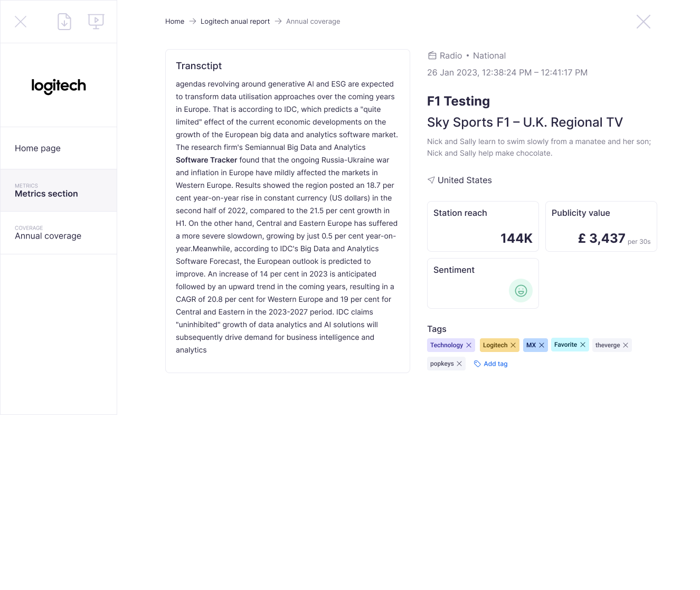
Task: Open Annual coverage in the sidebar
Action: coord(48,236)
